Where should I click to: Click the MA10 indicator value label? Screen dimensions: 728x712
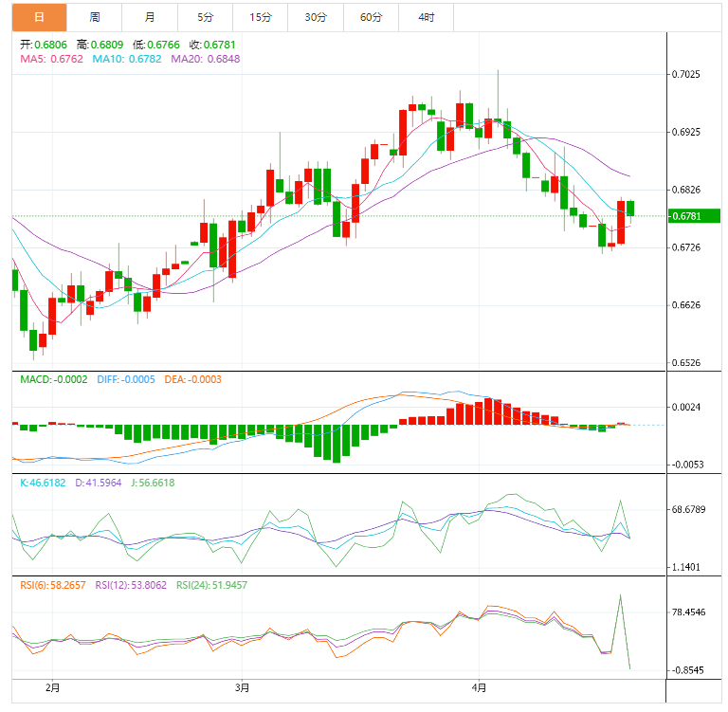click(127, 59)
